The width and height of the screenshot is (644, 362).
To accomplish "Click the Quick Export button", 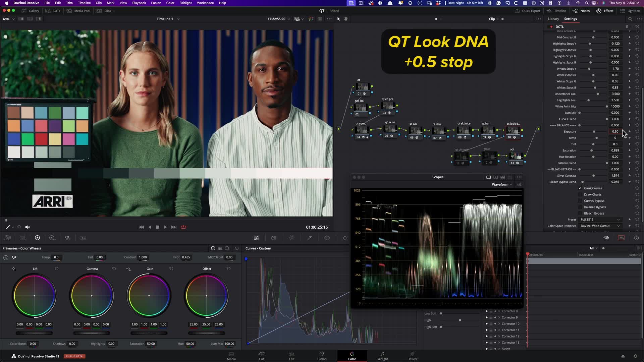I will [x=528, y=11].
